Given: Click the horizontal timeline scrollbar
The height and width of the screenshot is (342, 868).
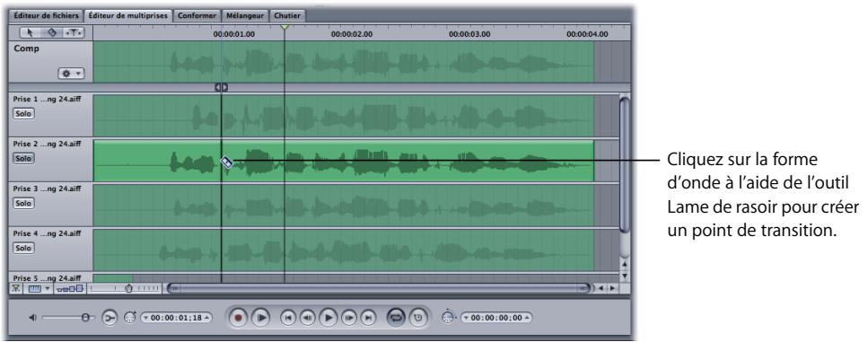Looking at the screenshot, I should pyautogui.click(x=379, y=288).
